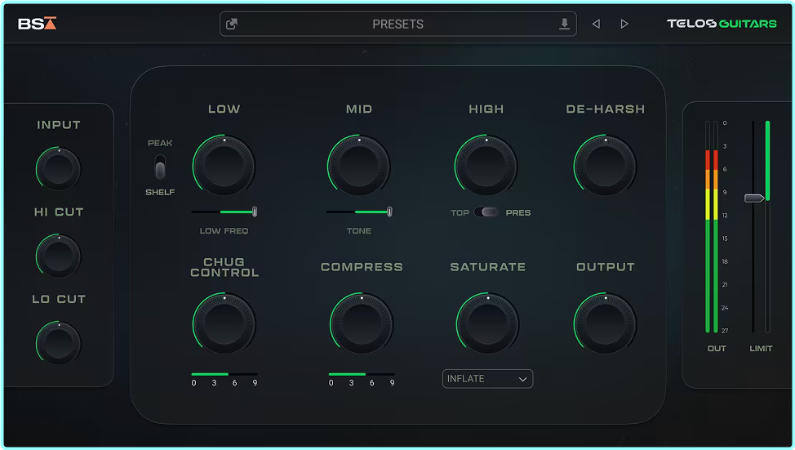Toggle the PEAK/SHELF switch

point(160,167)
